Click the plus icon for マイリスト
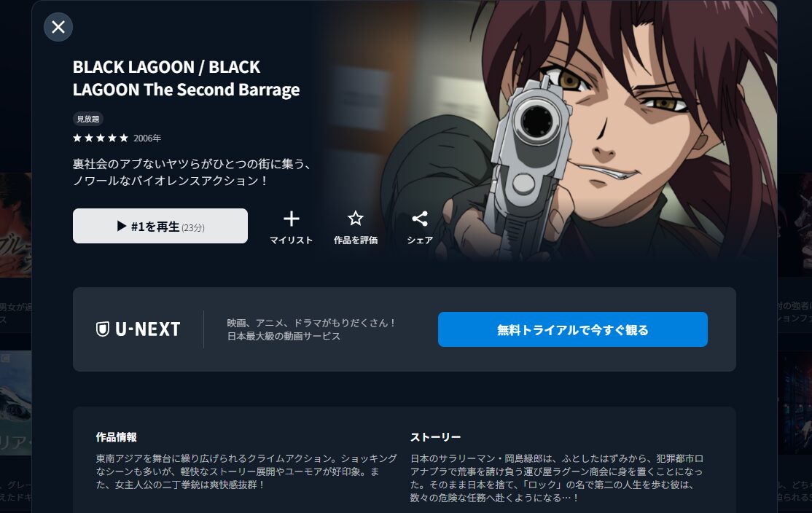This screenshot has height=513, width=812. pos(291,219)
